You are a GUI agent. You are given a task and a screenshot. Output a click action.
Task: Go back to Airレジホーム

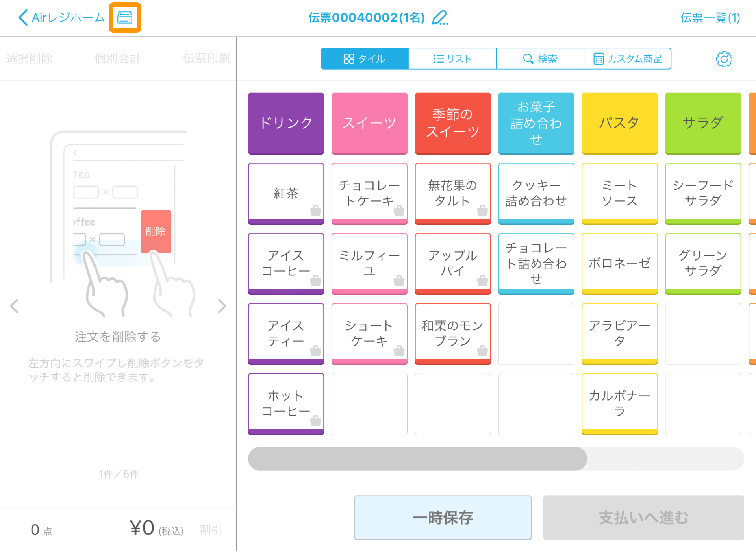pos(61,18)
